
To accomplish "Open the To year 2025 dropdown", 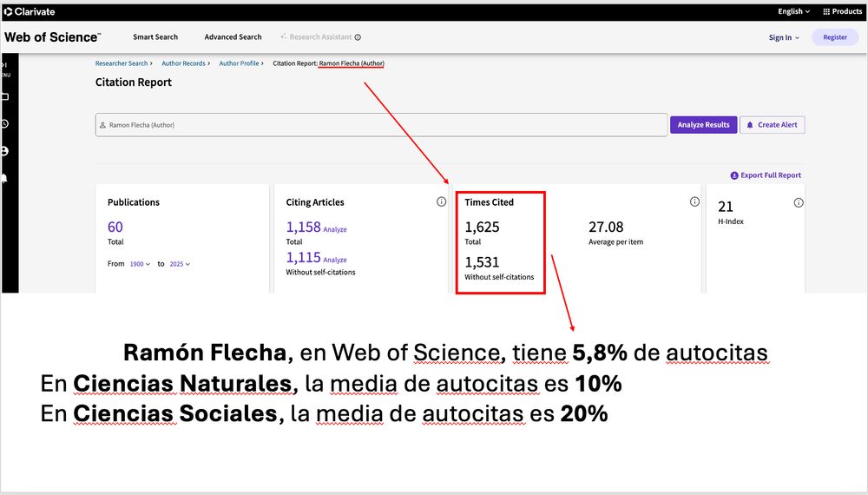I will coord(180,264).
